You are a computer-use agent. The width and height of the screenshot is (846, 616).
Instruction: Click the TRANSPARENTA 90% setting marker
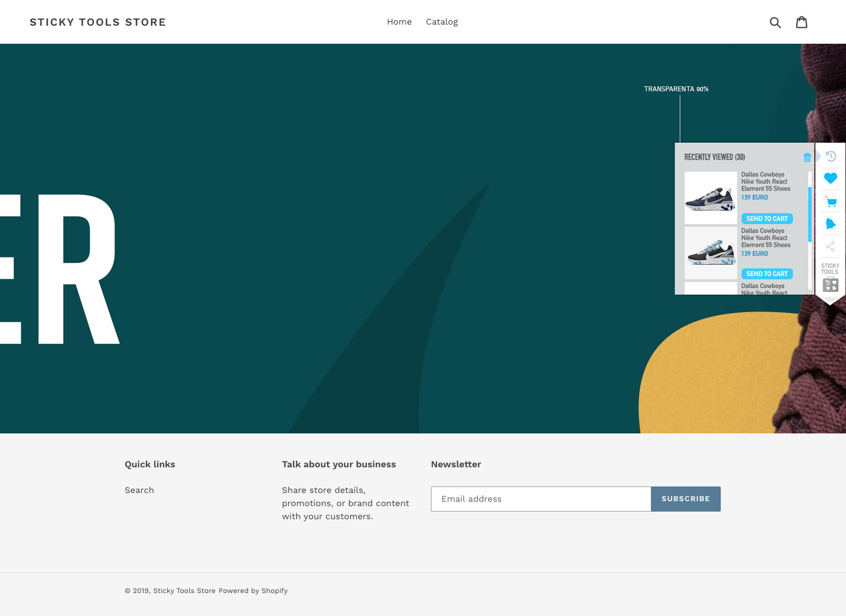(x=676, y=89)
